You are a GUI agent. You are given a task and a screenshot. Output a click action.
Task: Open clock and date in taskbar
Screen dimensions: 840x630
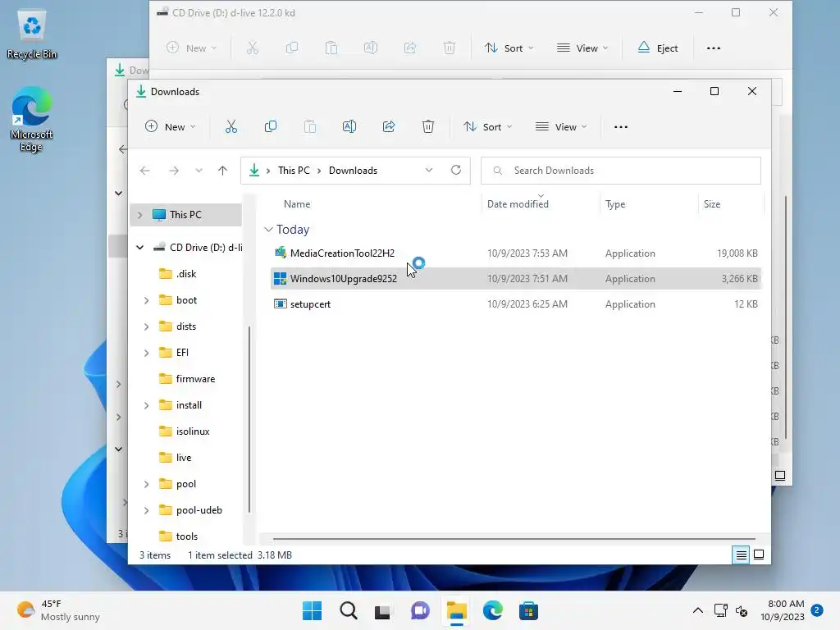tap(782, 610)
